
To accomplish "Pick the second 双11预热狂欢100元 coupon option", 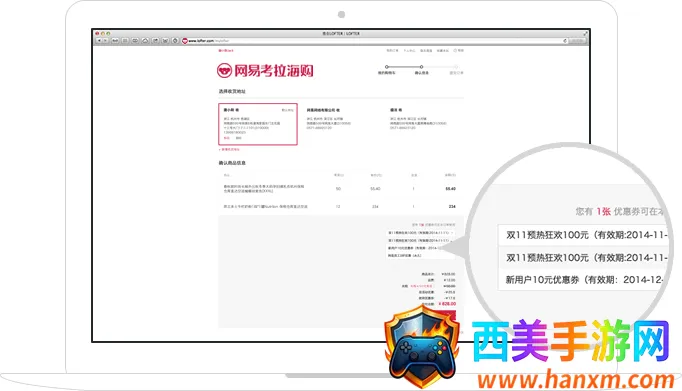I will [x=421, y=240].
